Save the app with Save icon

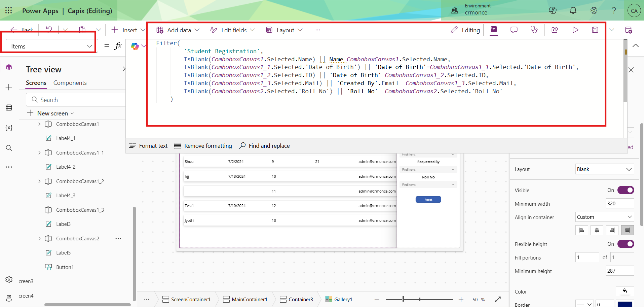pos(595,30)
